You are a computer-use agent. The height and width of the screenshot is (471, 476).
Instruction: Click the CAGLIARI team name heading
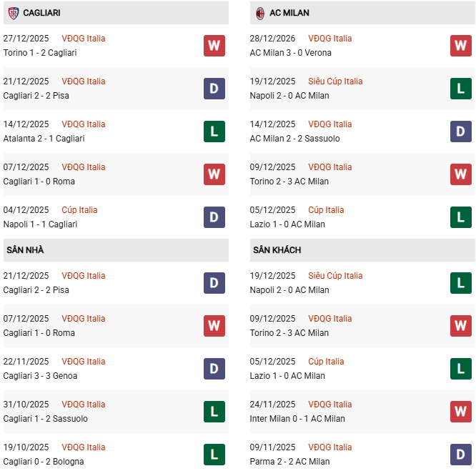point(41,13)
